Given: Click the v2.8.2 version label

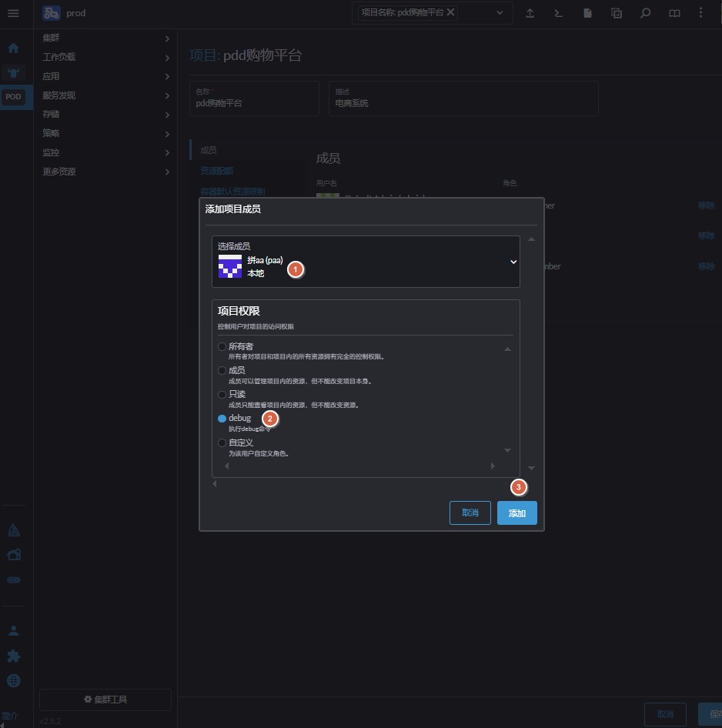Looking at the screenshot, I should (x=50, y=721).
